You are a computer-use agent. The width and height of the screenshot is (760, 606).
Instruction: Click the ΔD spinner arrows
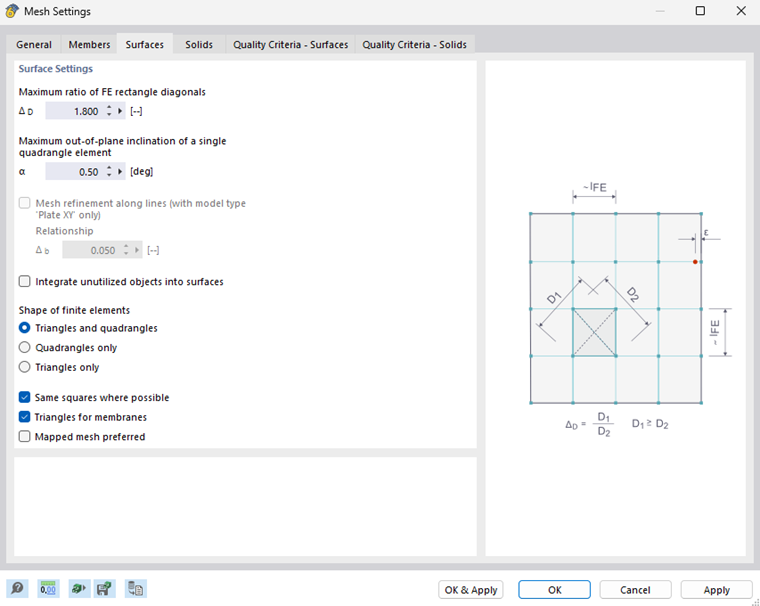(109, 111)
